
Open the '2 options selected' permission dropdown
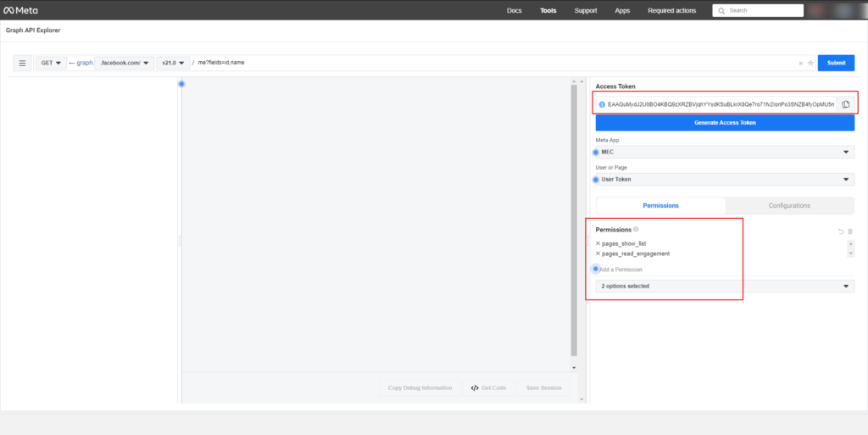[x=724, y=286]
